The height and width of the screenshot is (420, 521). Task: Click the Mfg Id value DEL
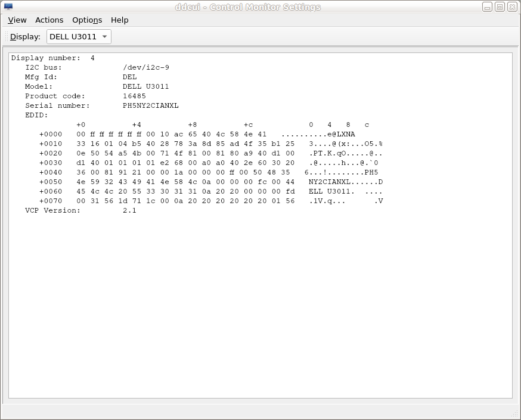[129, 77]
